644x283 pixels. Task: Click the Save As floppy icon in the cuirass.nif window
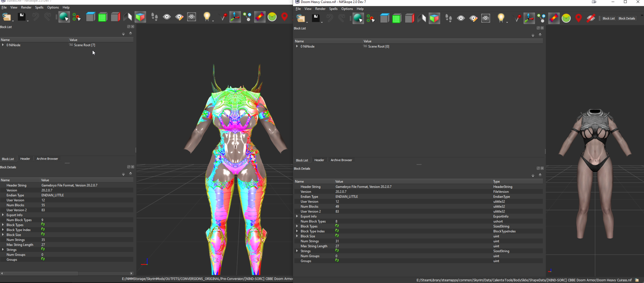pos(21,16)
